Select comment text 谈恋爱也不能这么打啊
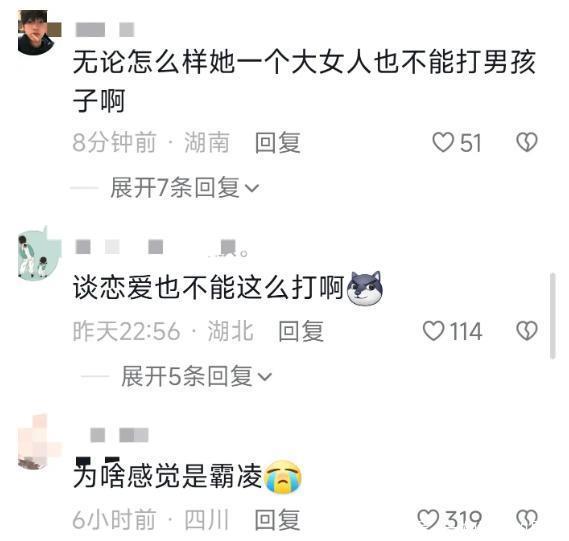The width and height of the screenshot is (569, 541). pyautogui.click(x=209, y=288)
